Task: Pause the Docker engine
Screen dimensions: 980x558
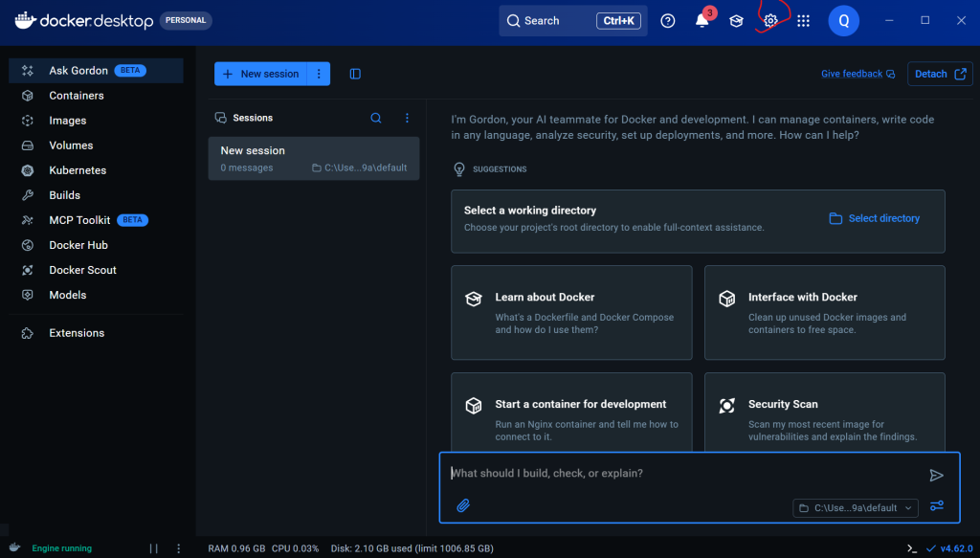Action: pyautogui.click(x=154, y=548)
